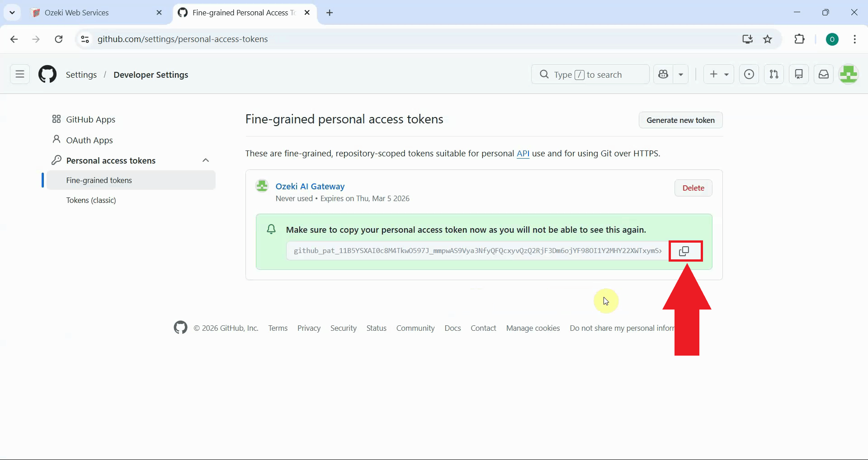Select Tokens (classic) in sidebar
Viewport: 868px width, 460px height.
point(91,200)
